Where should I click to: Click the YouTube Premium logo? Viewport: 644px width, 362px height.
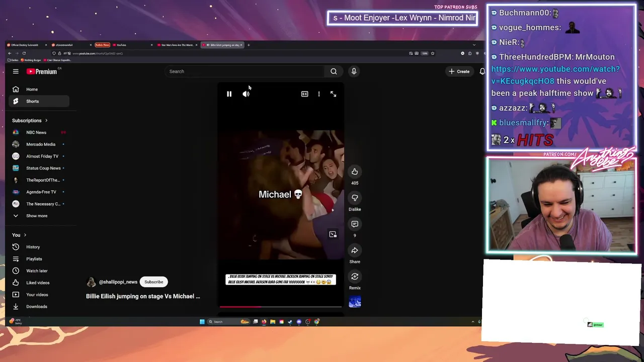[42, 71]
